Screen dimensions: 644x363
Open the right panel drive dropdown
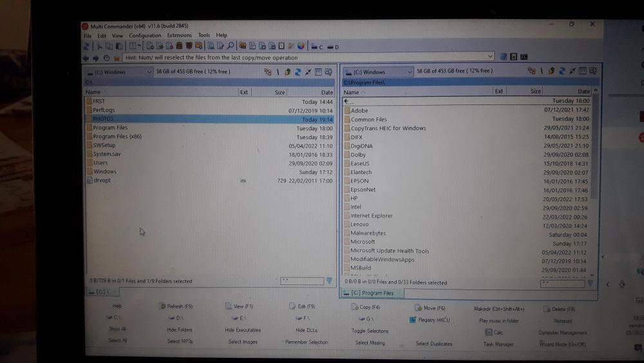(408, 72)
